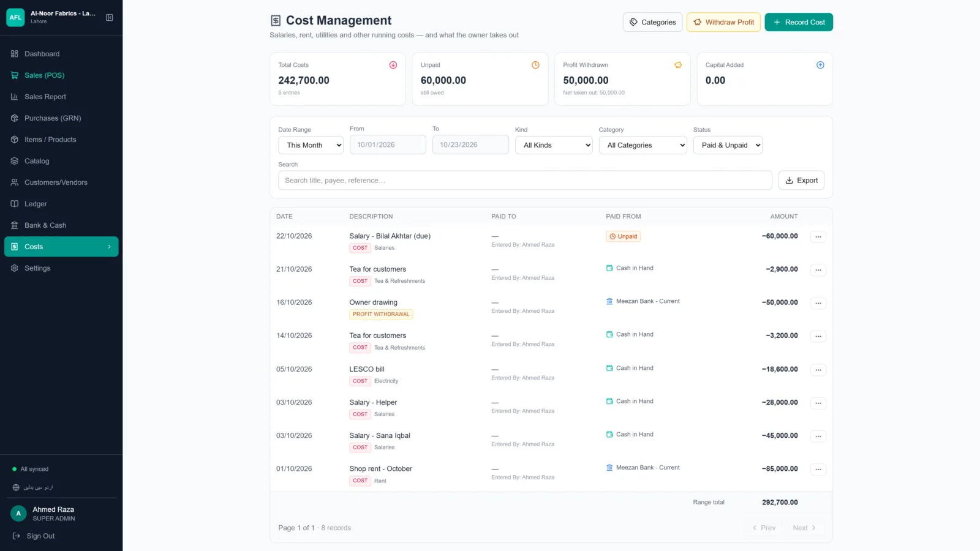Image resolution: width=980 pixels, height=551 pixels.
Task: Expand the Costs menu chevron
Action: 110,247
